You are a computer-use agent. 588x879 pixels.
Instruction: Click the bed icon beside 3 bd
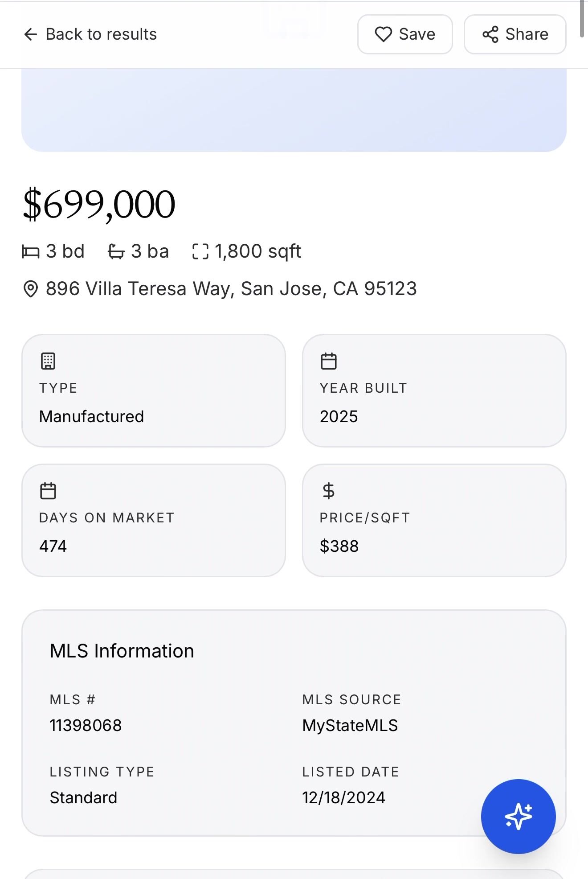click(x=31, y=252)
